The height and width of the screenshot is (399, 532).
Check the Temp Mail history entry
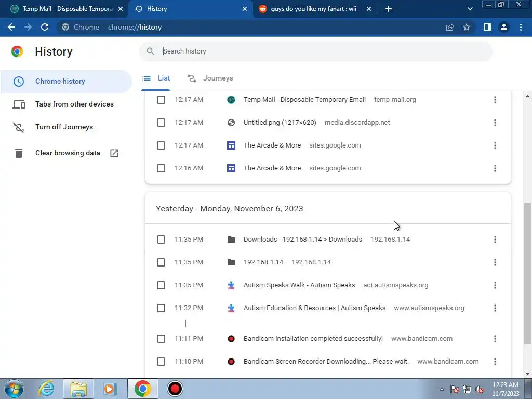(x=161, y=100)
